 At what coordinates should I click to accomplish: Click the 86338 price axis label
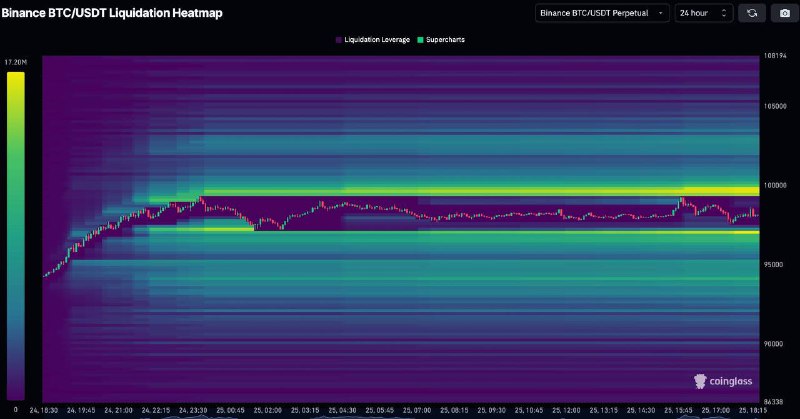pos(773,402)
